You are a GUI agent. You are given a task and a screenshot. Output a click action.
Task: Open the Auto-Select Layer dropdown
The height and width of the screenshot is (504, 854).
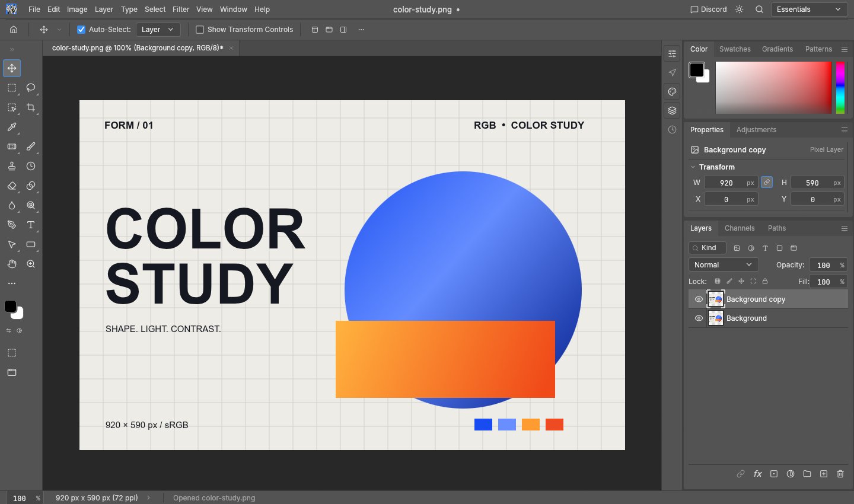158,30
